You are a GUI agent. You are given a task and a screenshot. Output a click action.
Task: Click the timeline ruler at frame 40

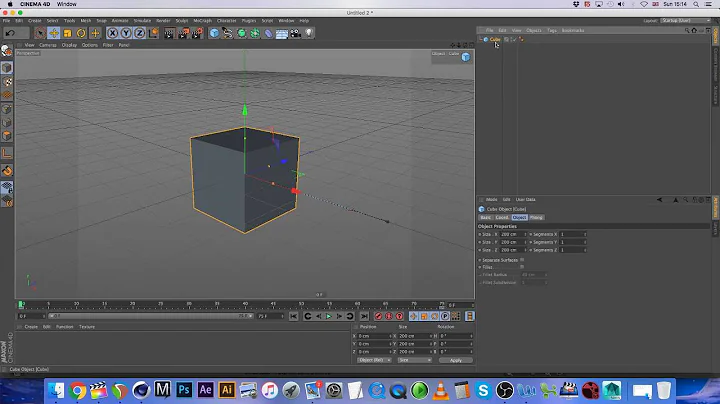point(245,305)
